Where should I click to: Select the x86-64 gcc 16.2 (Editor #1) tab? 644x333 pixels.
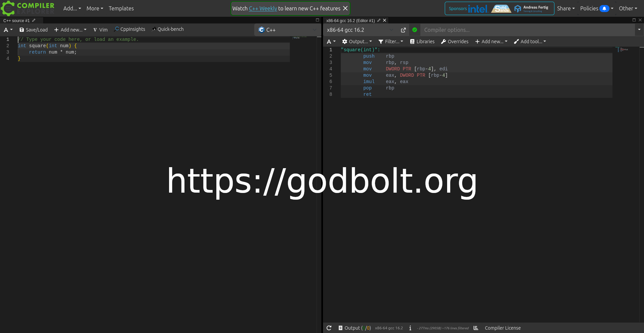coord(351,20)
